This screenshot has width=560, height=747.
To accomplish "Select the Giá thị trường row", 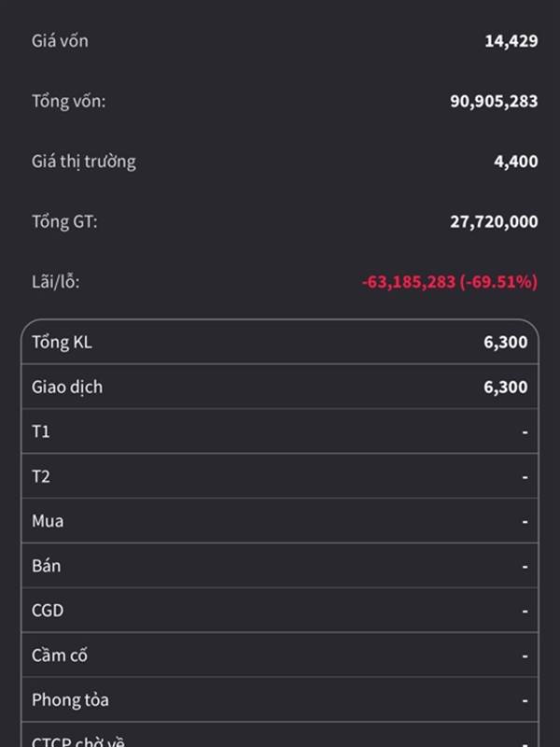I will 285,162.
